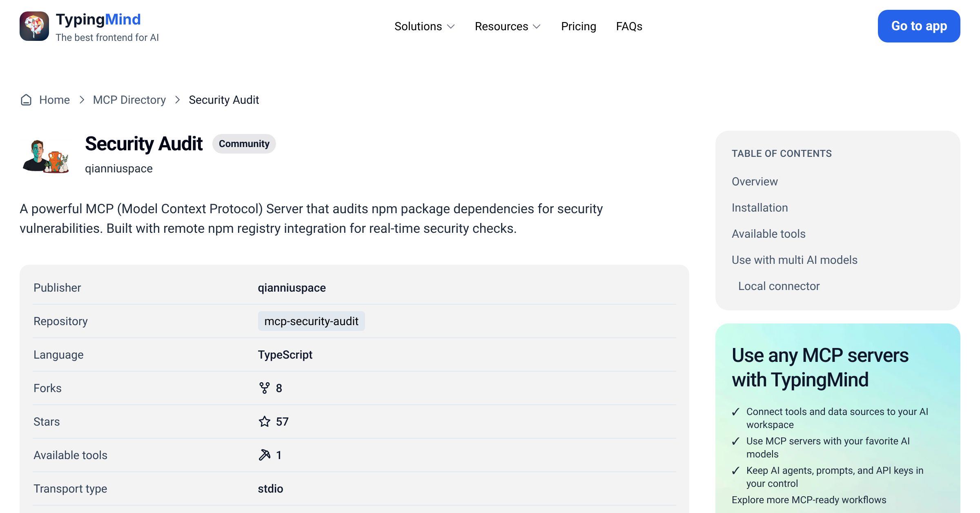Jump to Installation in table of contents
980x513 pixels.
tap(759, 207)
